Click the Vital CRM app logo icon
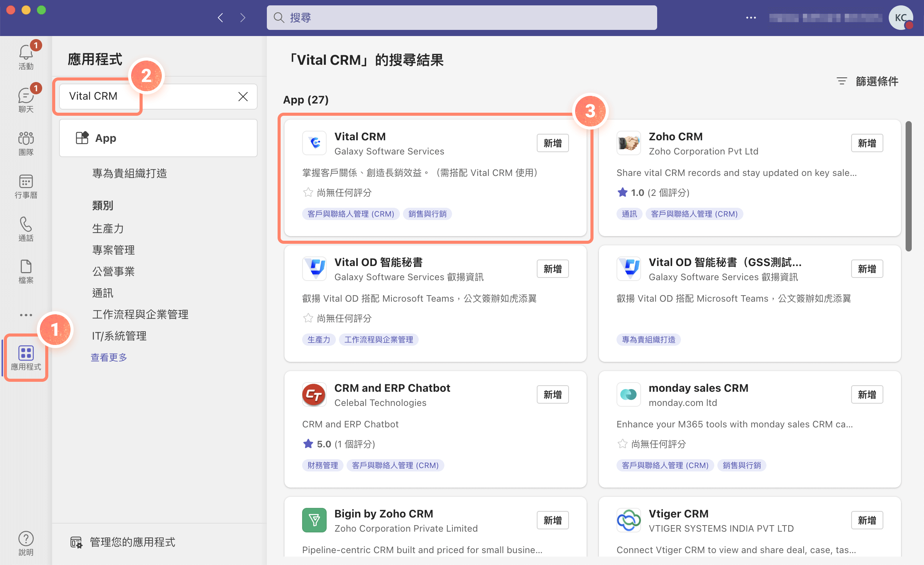Viewport: 924px width, 565px height. (x=314, y=143)
